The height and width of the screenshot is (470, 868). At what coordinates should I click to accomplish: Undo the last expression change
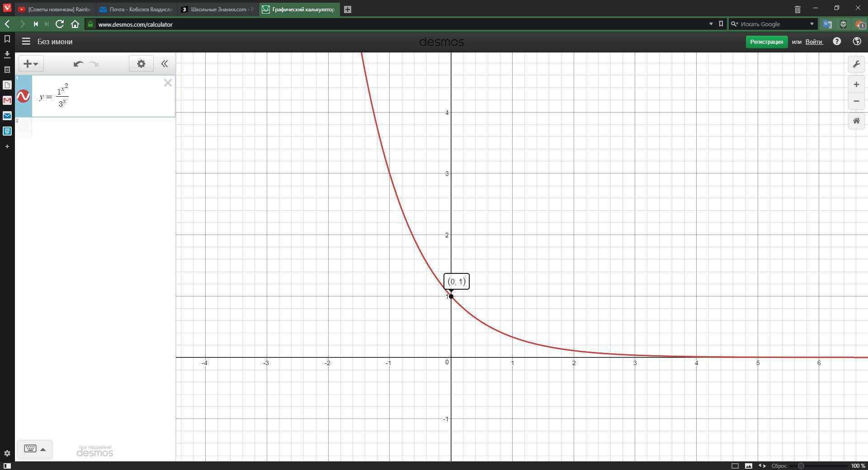click(78, 64)
